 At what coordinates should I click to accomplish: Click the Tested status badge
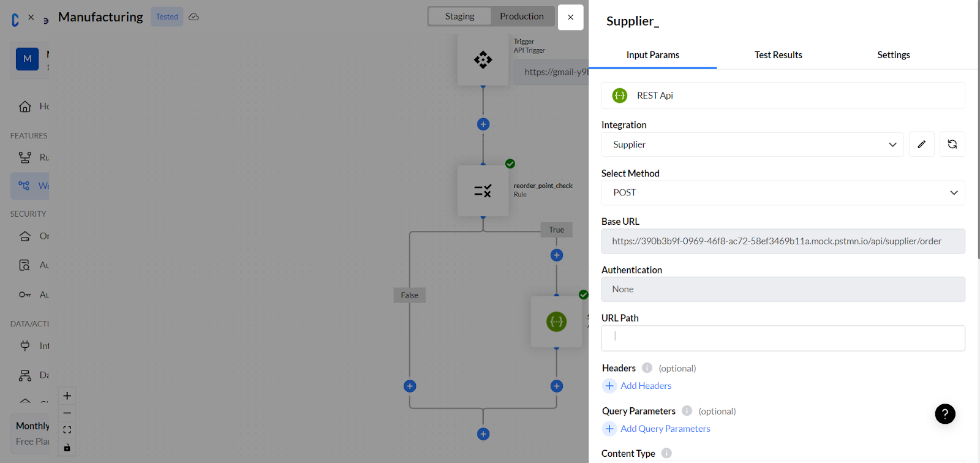coord(167,17)
